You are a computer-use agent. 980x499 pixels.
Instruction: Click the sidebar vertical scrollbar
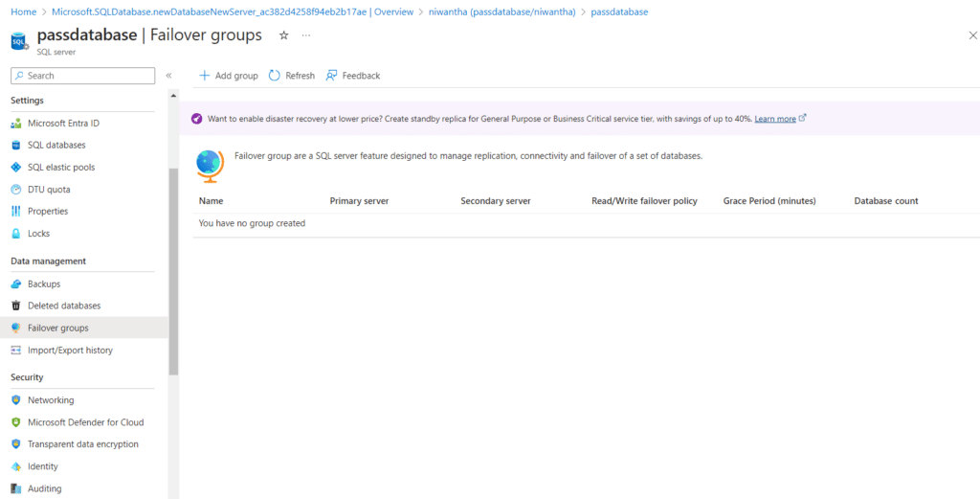coord(173,268)
